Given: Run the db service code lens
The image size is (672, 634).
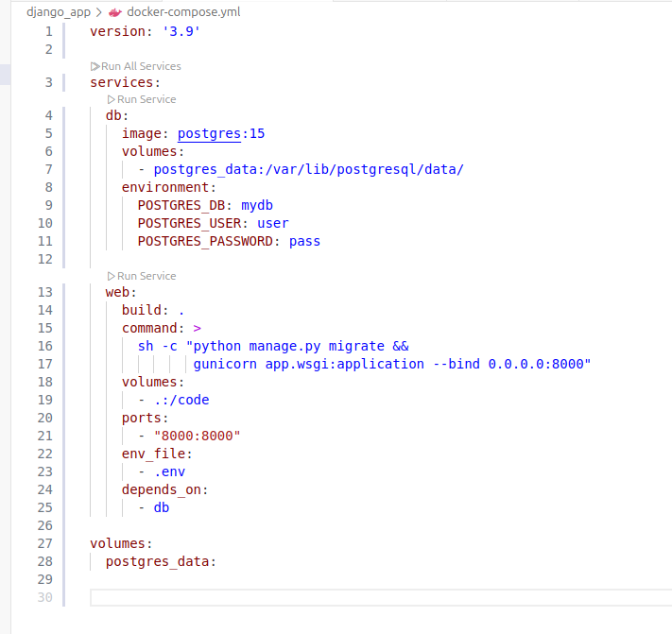Looking at the screenshot, I should click(x=142, y=99).
